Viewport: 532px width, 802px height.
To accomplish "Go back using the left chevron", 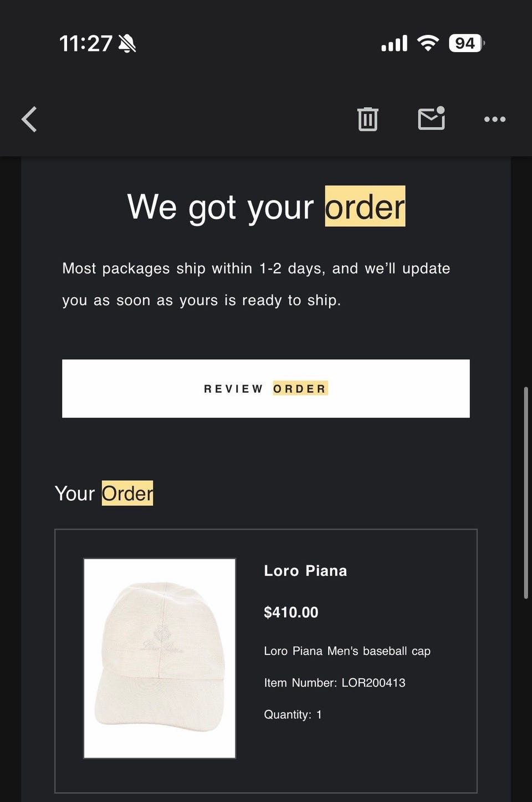I will (29, 119).
